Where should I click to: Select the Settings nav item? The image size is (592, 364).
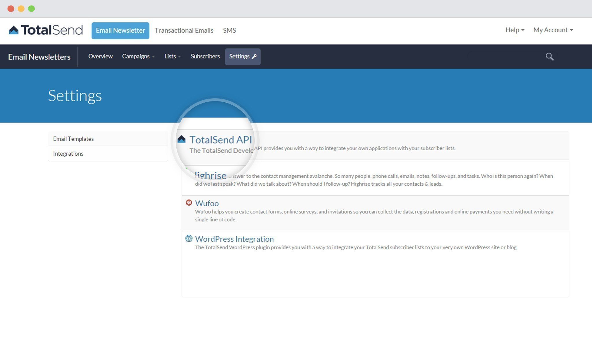point(243,57)
